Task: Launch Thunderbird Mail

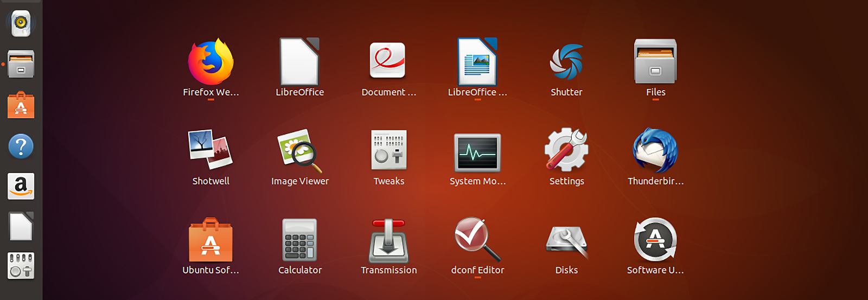Action: click(x=655, y=150)
